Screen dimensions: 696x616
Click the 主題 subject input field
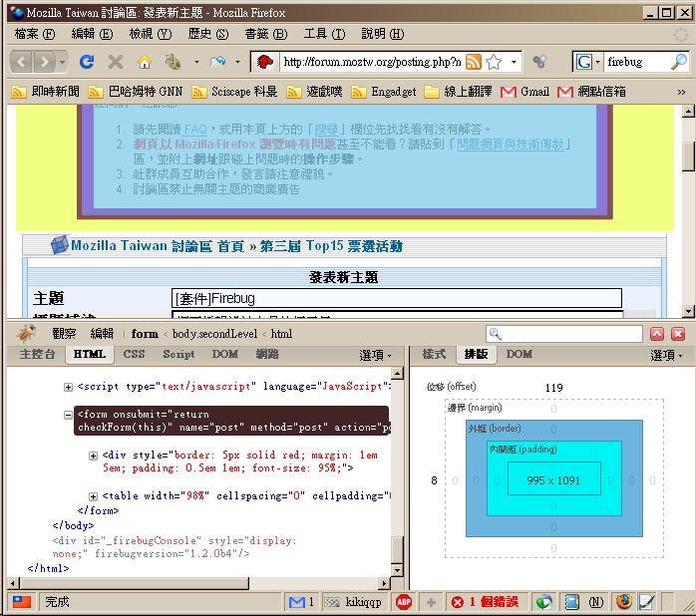396,298
